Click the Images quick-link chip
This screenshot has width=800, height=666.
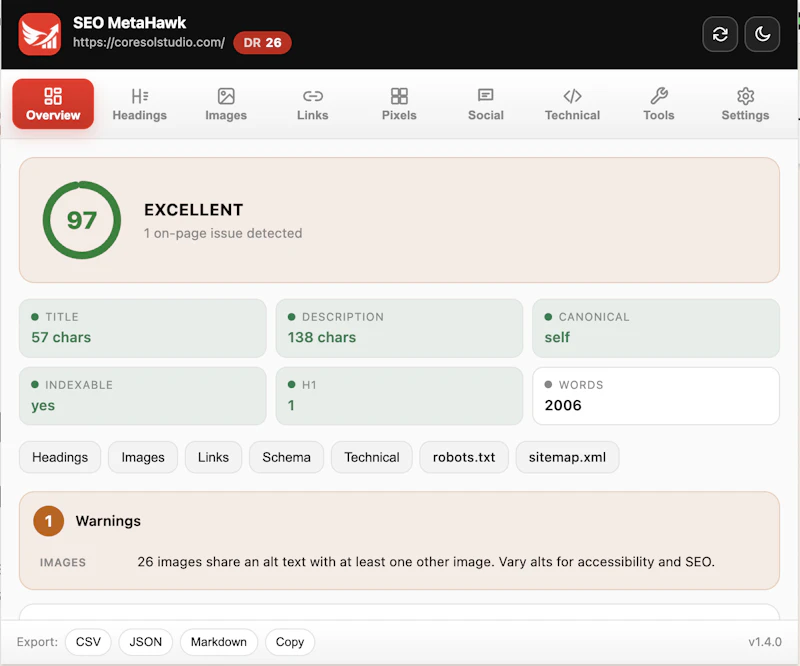pos(143,457)
